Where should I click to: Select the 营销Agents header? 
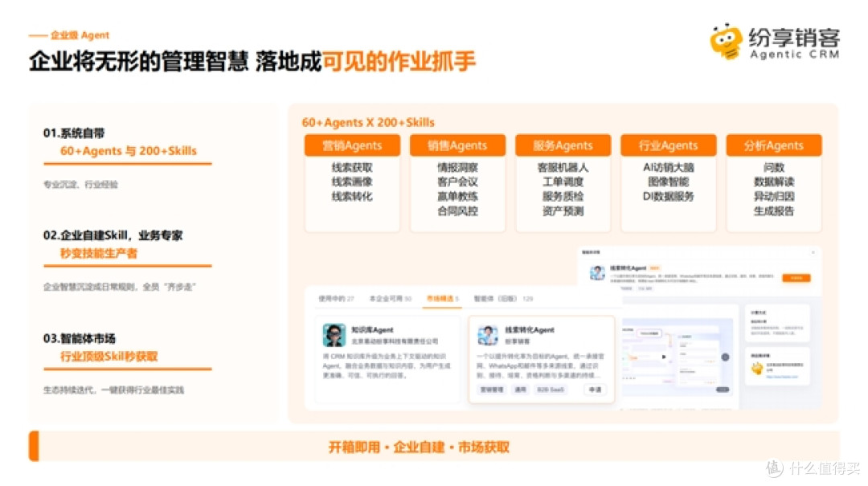(352, 145)
